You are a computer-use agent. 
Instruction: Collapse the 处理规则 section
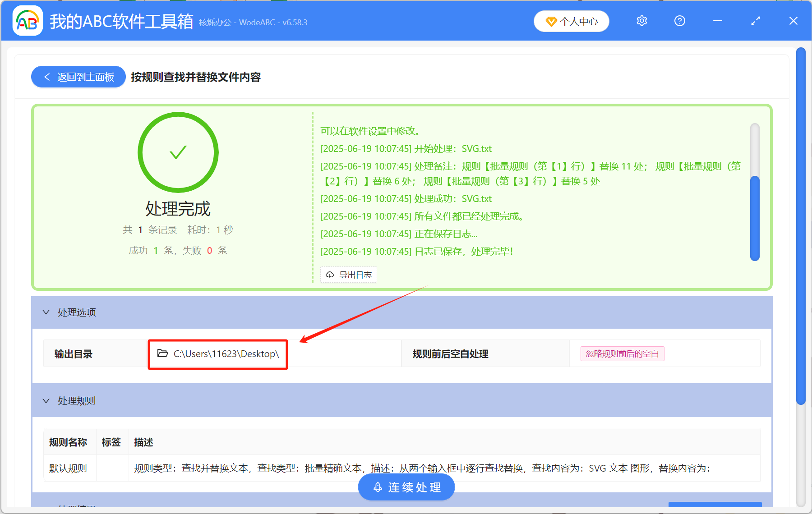click(x=46, y=400)
